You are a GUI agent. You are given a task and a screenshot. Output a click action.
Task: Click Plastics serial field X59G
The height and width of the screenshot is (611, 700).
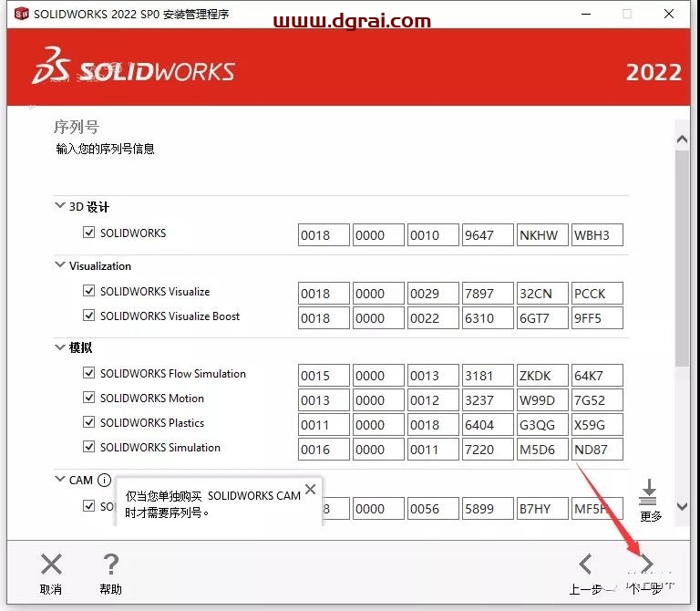coord(597,425)
